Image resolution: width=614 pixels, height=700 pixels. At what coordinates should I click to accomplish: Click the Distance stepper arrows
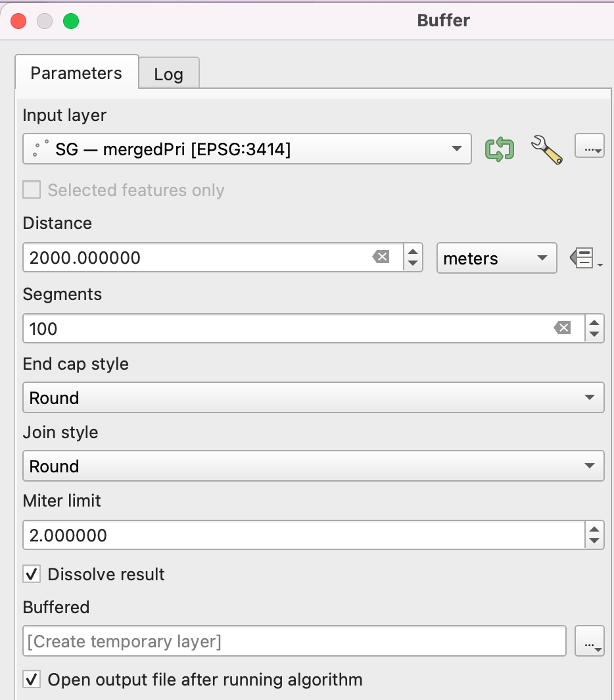412,257
